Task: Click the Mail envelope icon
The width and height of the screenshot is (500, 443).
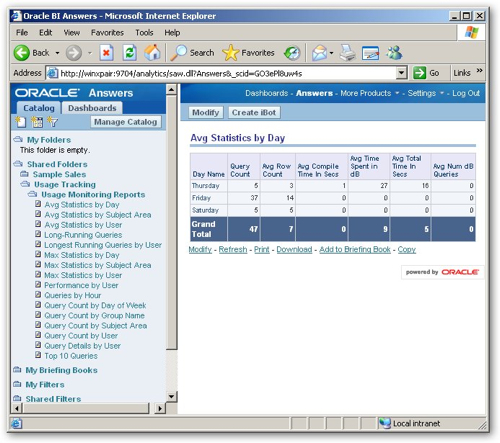Action: pyautogui.click(x=319, y=53)
